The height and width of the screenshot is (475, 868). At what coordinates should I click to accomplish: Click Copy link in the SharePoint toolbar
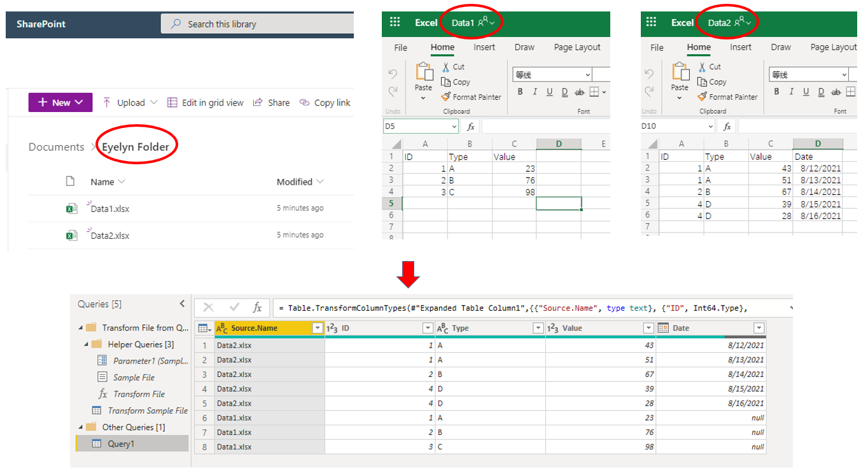(325, 103)
